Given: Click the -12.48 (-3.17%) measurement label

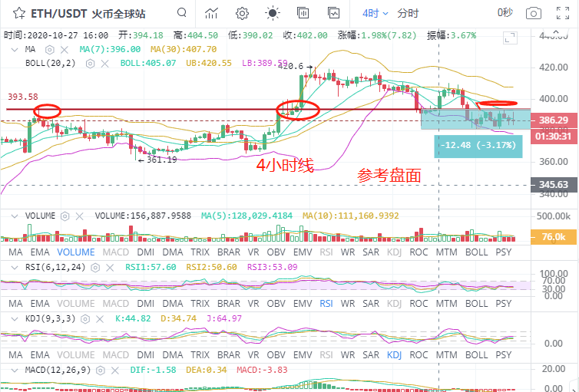Looking at the screenshot, I should (478, 145).
